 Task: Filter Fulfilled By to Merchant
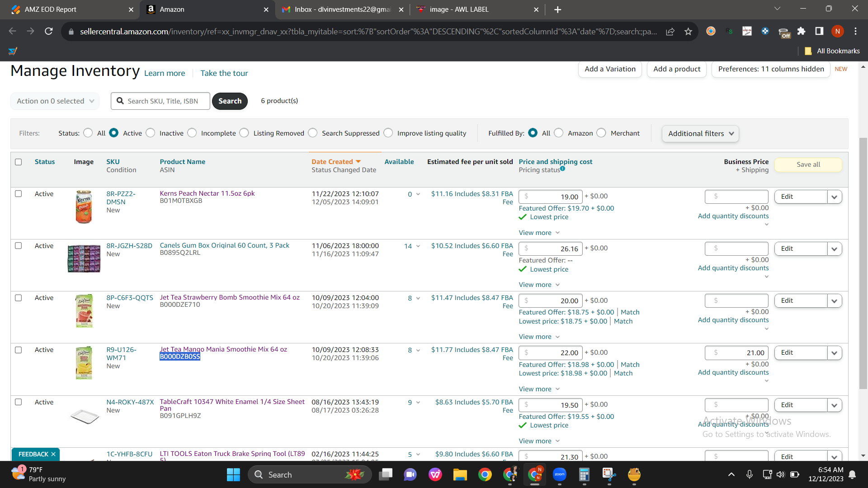coord(601,133)
